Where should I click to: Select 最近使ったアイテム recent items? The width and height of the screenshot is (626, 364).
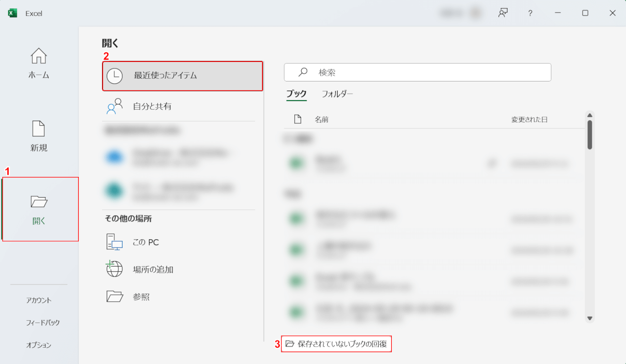pyautogui.click(x=183, y=76)
